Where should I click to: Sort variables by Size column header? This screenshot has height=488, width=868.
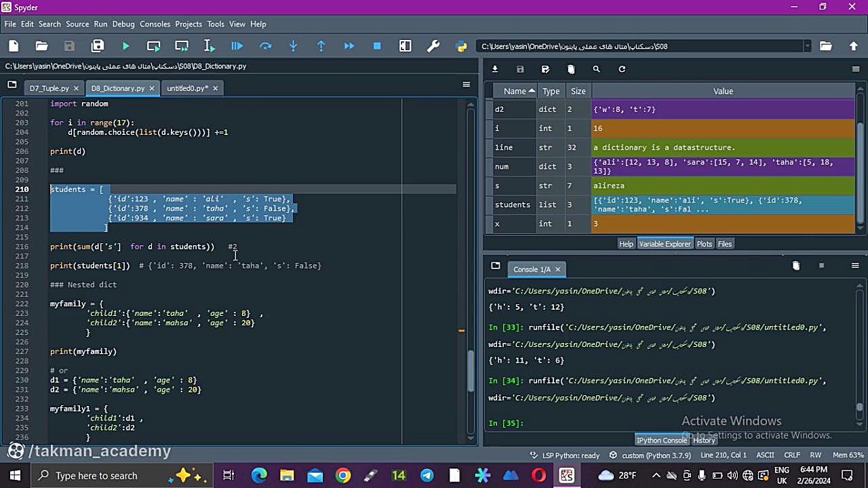578,91
